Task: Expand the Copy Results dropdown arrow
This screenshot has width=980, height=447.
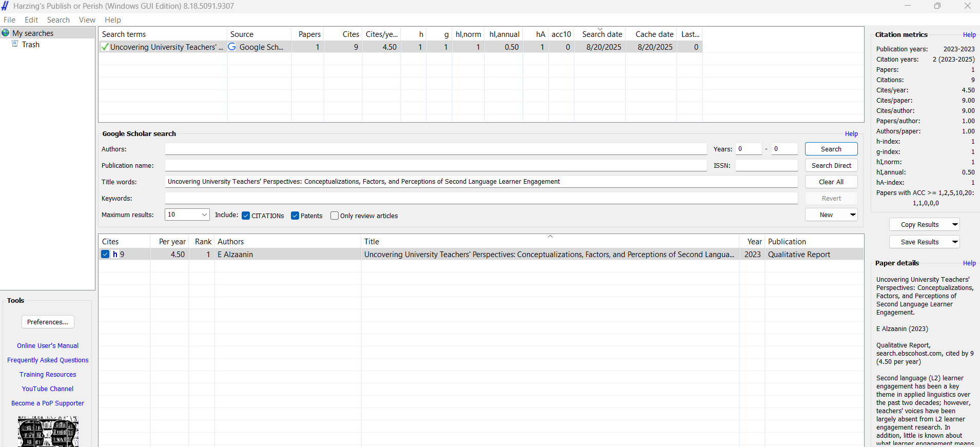Action: 954,225
